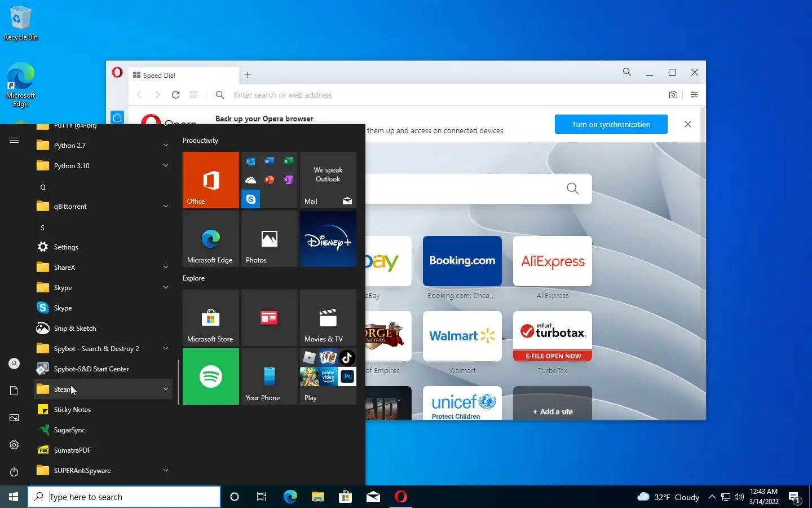This screenshot has height=508, width=812.
Task: Open Opera snapshot camera icon
Action: coord(673,95)
